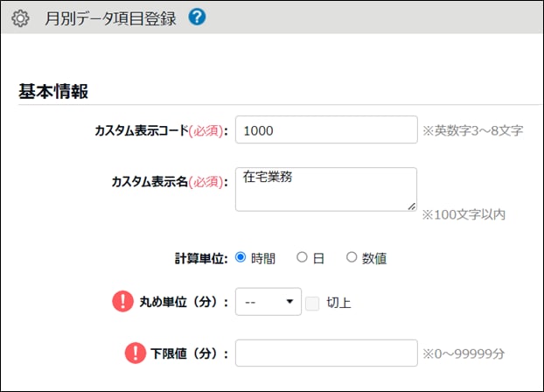Screen dimensions: 544x392
Task: Click the 計算単位 label
Action: (200, 258)
